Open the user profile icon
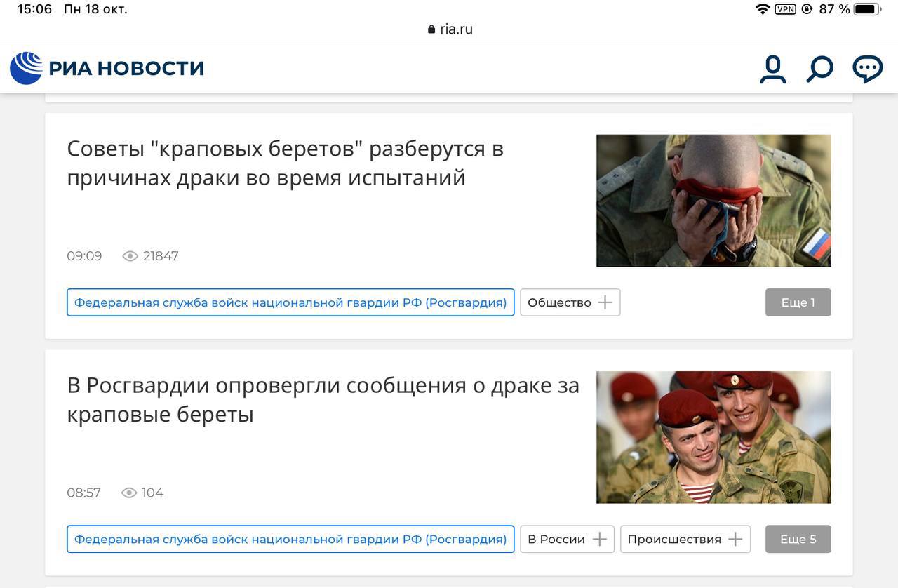 coord(772,69)
